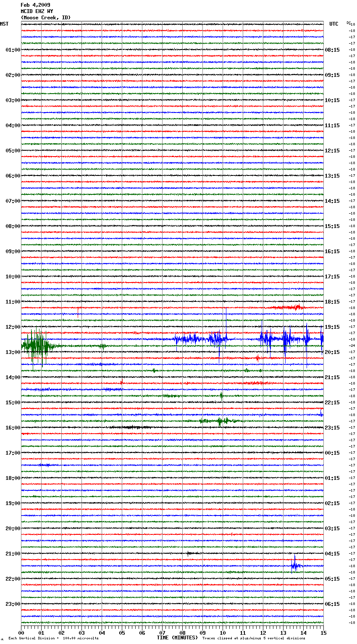Click the 14:15 UTC time label

[x=332, y=201]
